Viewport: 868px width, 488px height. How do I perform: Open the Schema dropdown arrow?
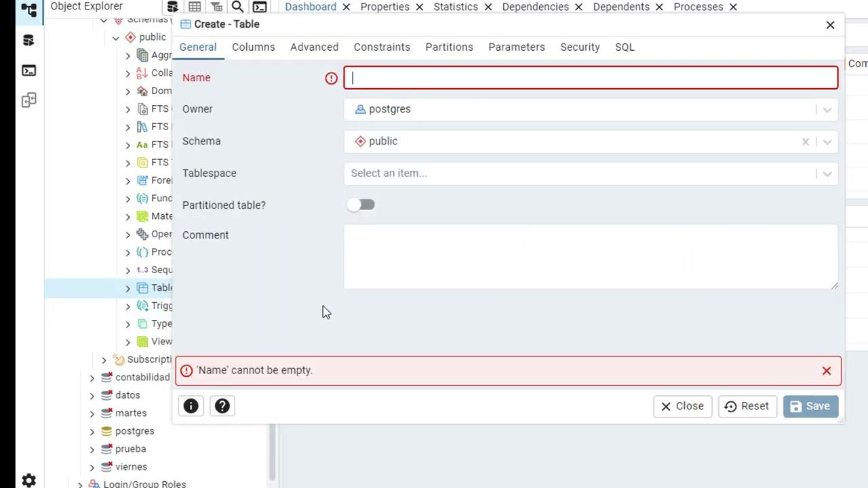(x=827, y=142)
